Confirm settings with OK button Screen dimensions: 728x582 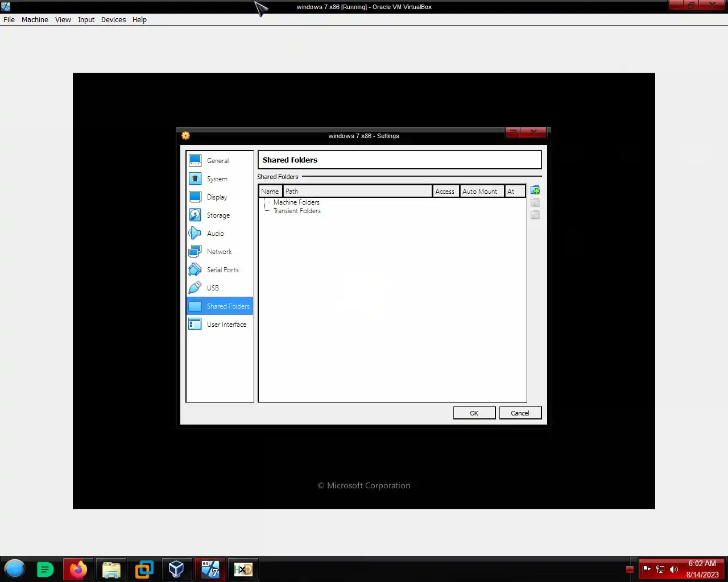tap(474, 413)
